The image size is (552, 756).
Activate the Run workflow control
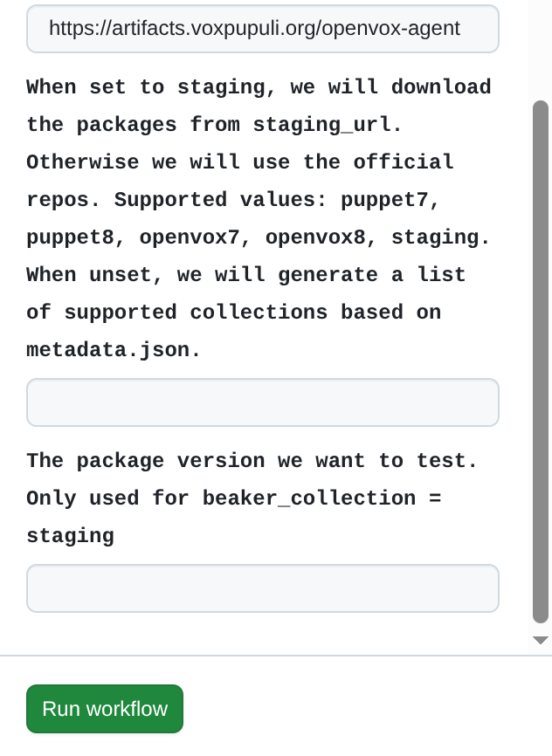click(104, 708)
